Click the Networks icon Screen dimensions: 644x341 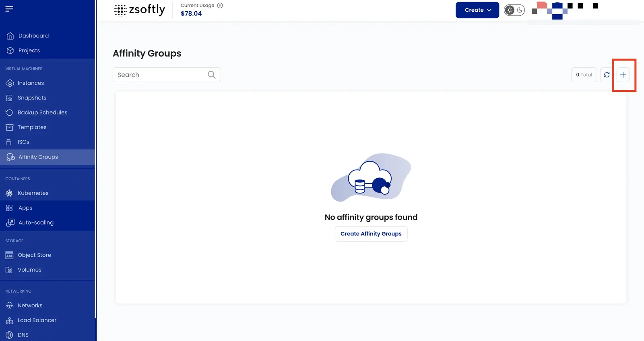(9, 306)
